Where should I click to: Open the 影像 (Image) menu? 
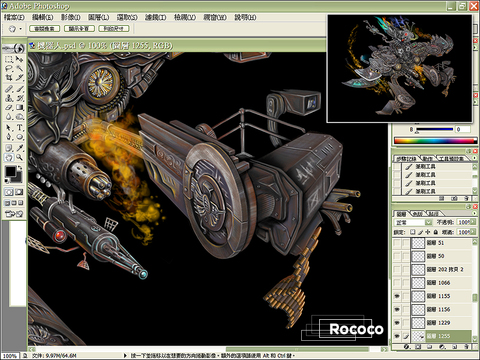[70, 17]
